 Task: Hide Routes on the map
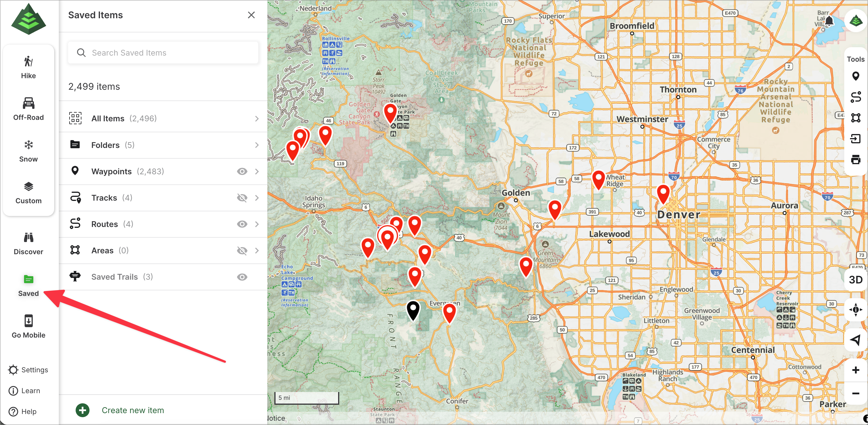click(x=242, y=224)
